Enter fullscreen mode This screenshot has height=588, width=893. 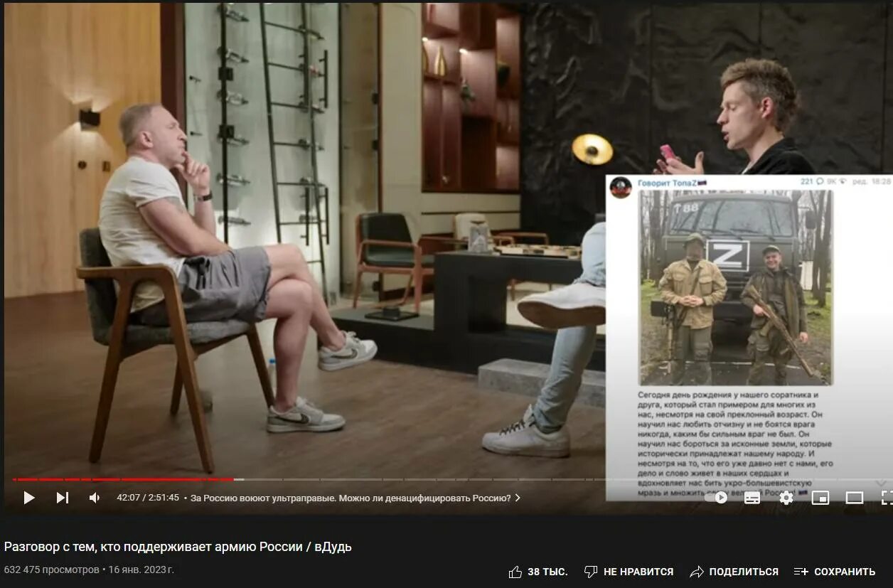[887, 498]
